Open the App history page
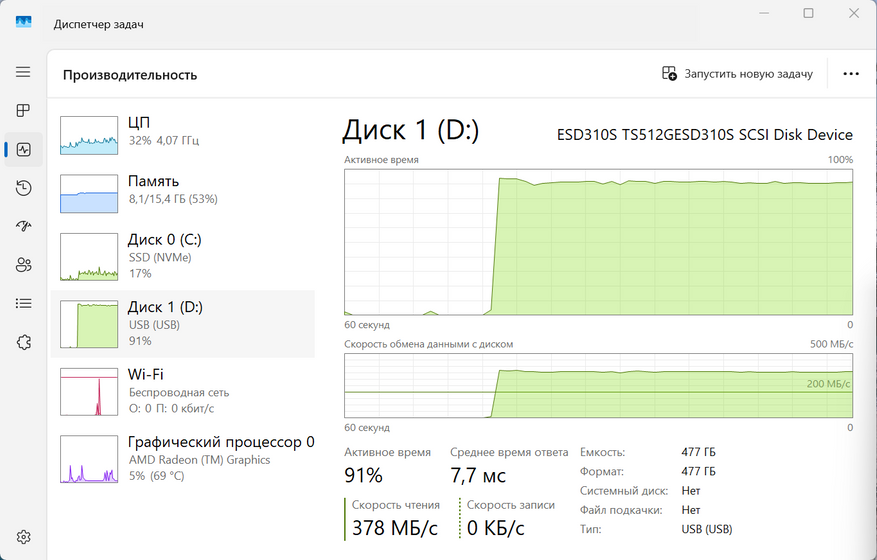The height and width of the screenshot is (560, 877). coord(23,188)
